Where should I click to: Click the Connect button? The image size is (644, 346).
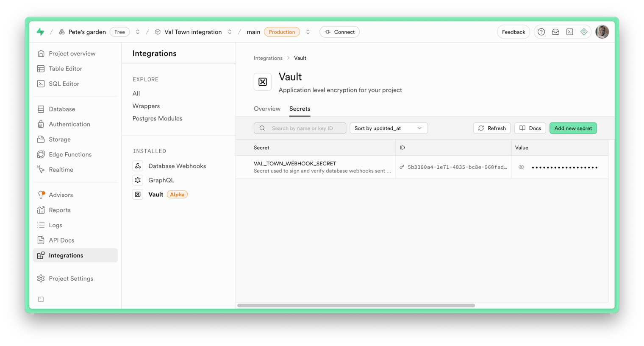[x=339, y=32]
